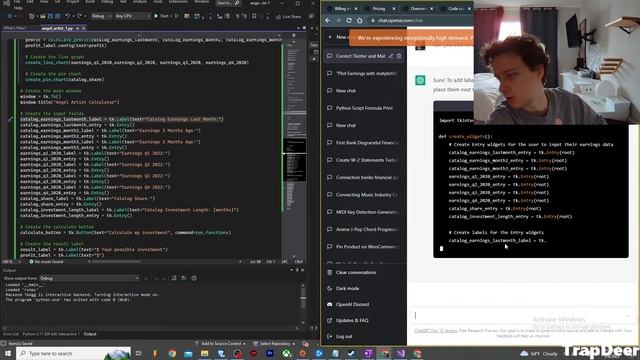Screen dimensions: 640x360
Task: Open Pin Product on WooCommerce conversation
Action: pos(364,247)
